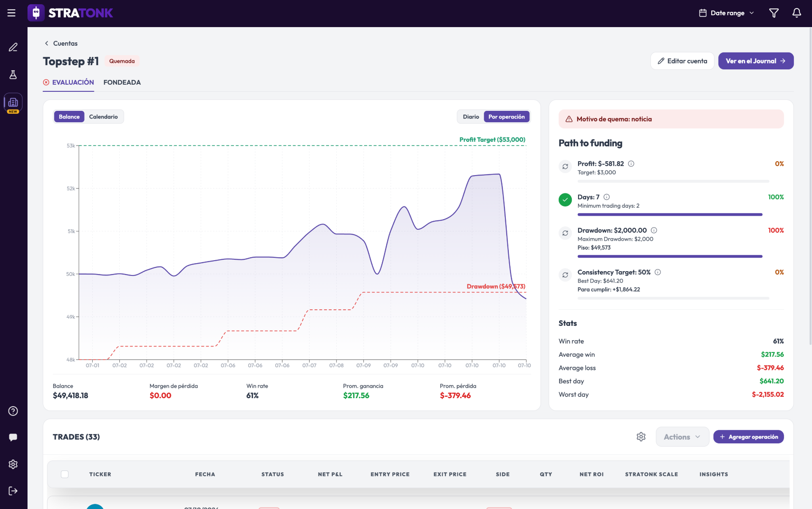Expand the Date range dropdown
Viewport: 812px width, 509px height.
[726, 13]
